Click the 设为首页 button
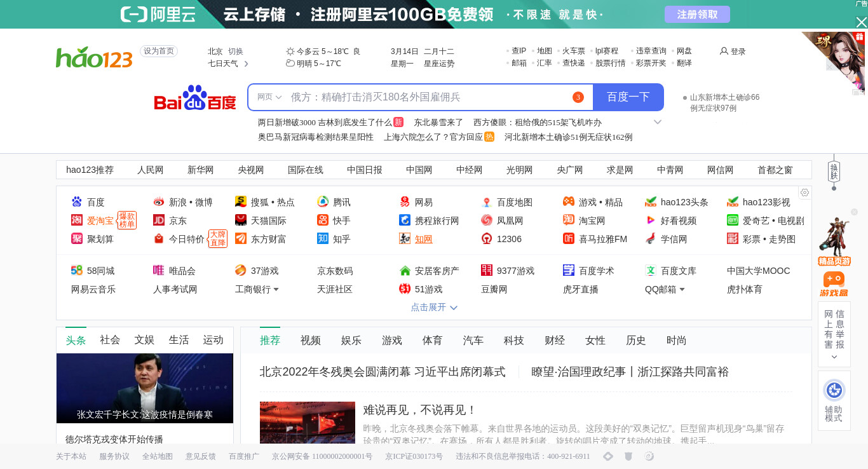Image resolution: width=868 pixels, height=469 pixels. 159,51
